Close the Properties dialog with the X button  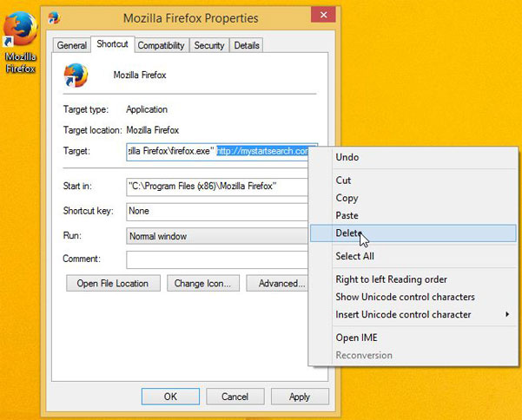tap(323, 16)
